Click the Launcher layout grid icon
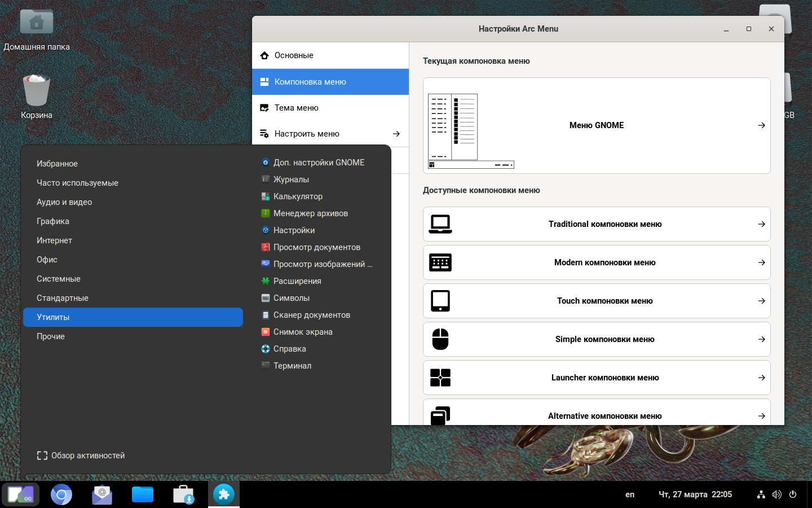The image size is (812, 508). (440, 378)
